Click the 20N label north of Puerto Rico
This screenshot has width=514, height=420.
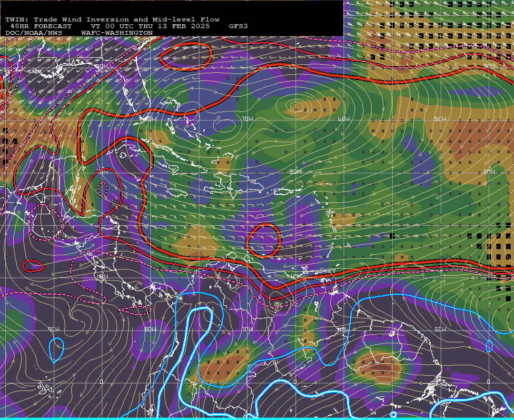coord(296,171)
